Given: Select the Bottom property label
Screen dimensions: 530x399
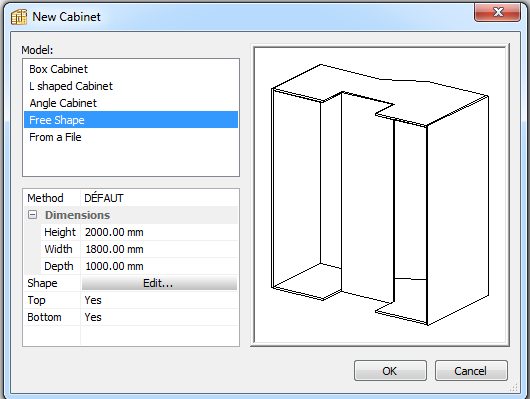Looking at the screenshot, I should coord(44,317).
